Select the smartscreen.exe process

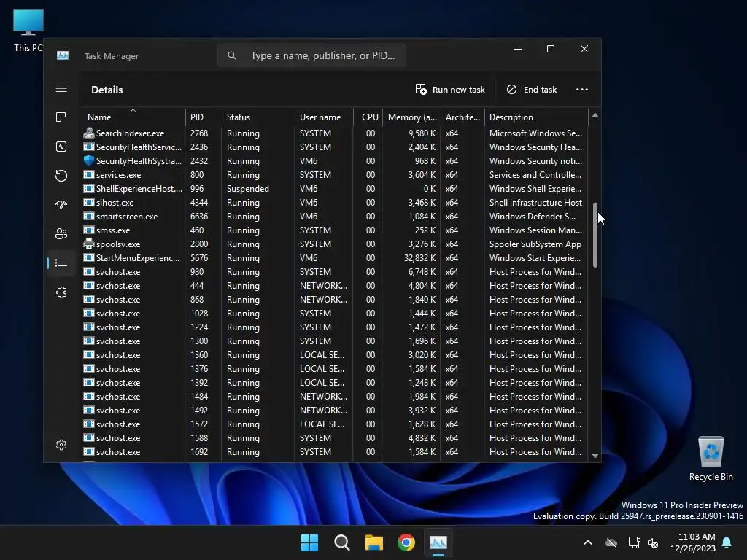click(335, 216)
